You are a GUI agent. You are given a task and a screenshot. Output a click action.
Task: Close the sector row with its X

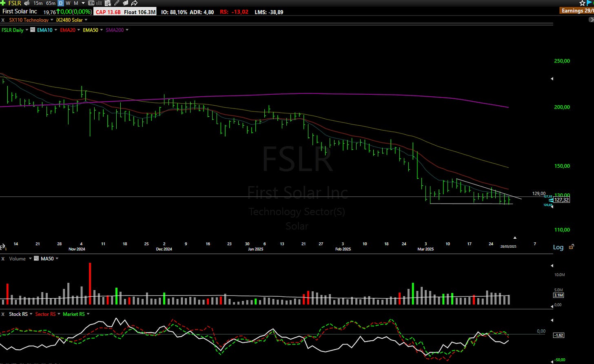coord(3,20)
